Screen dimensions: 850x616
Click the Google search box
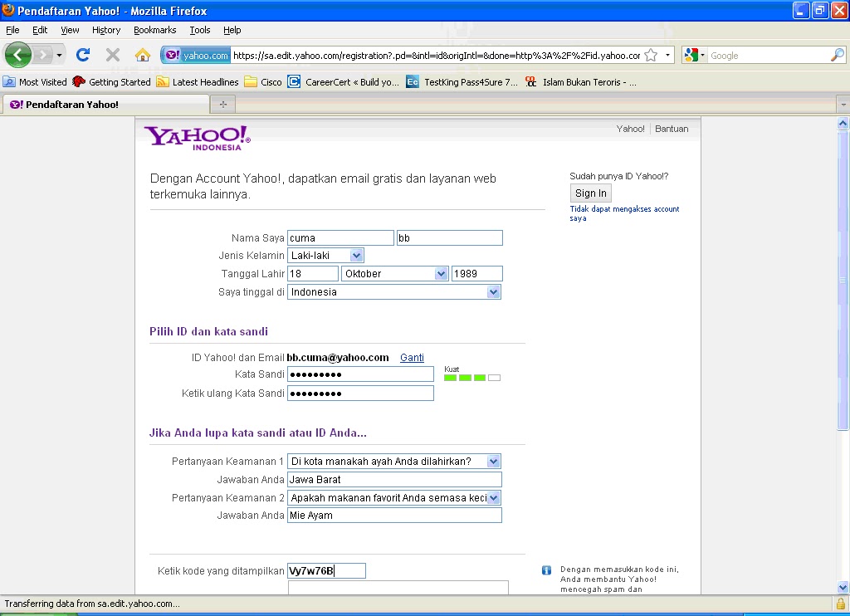point(768,56)
